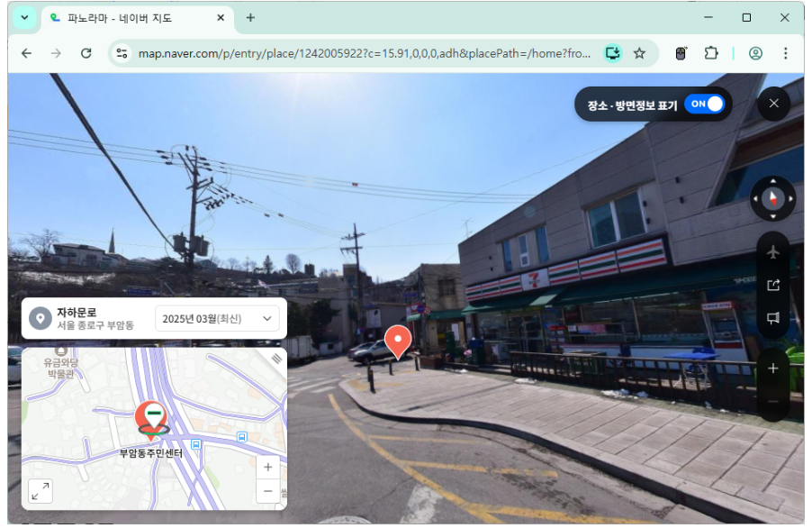Zoom in the panorama with plus button
Viewport: 812px width, 528px height.
pyautogui.click(x=772, y=369)
